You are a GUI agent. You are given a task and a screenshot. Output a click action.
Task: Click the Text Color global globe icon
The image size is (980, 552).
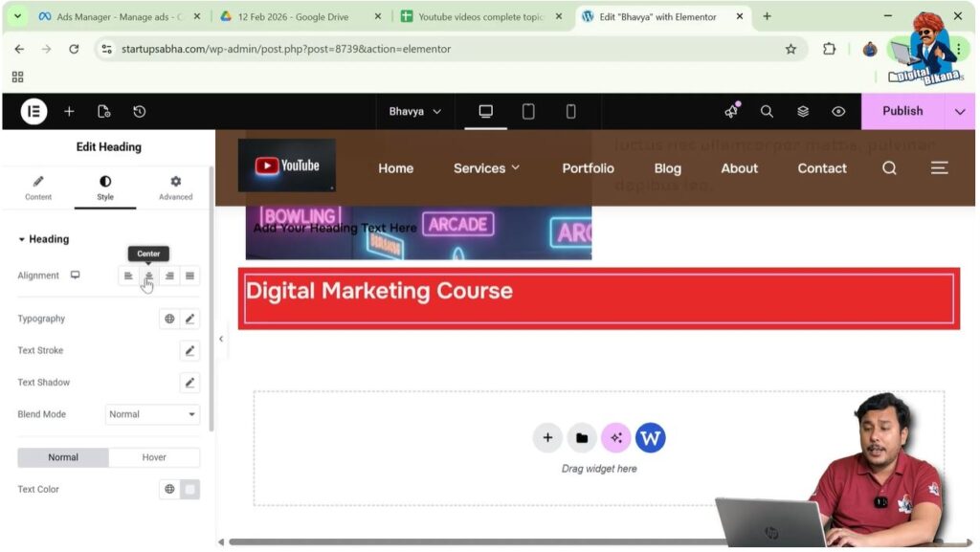pyautogui.click(x=169, y=489)
